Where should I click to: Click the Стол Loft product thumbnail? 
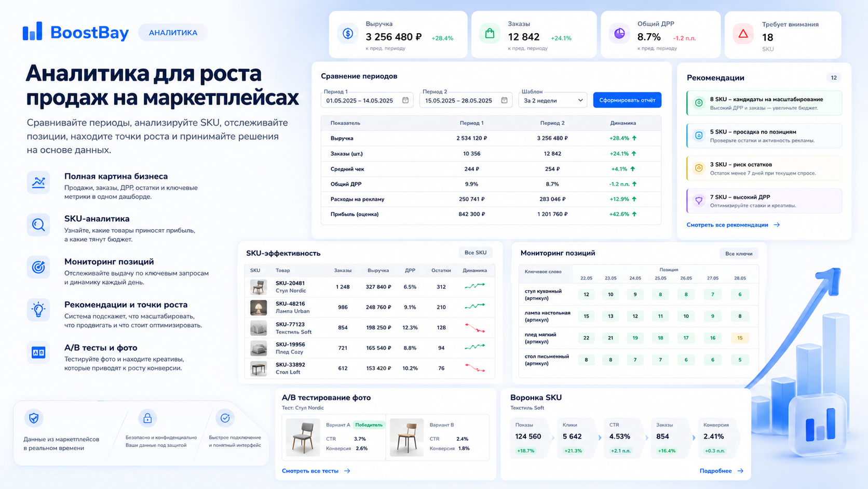(x=259, y=368)
